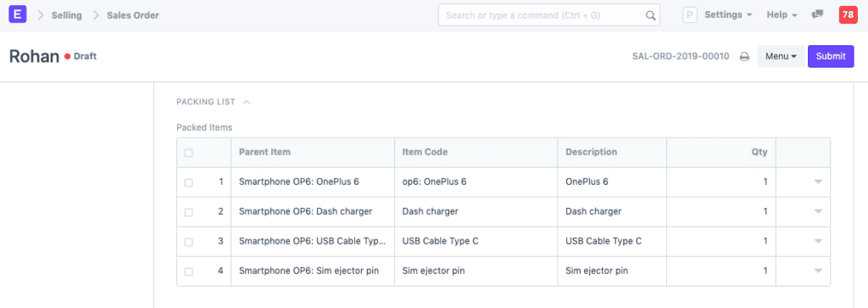Screen dimensions: 868x308
Task: Click the Rohan document title
Action: (34, 57)
